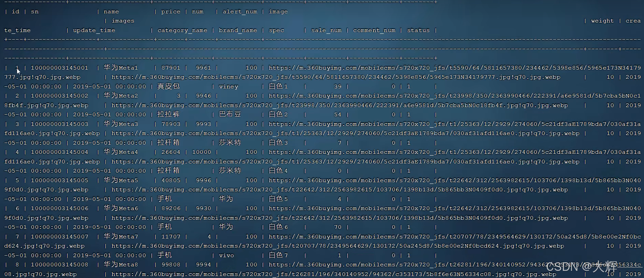
Task: Click num value 9930
Action: tap(203, 208)
